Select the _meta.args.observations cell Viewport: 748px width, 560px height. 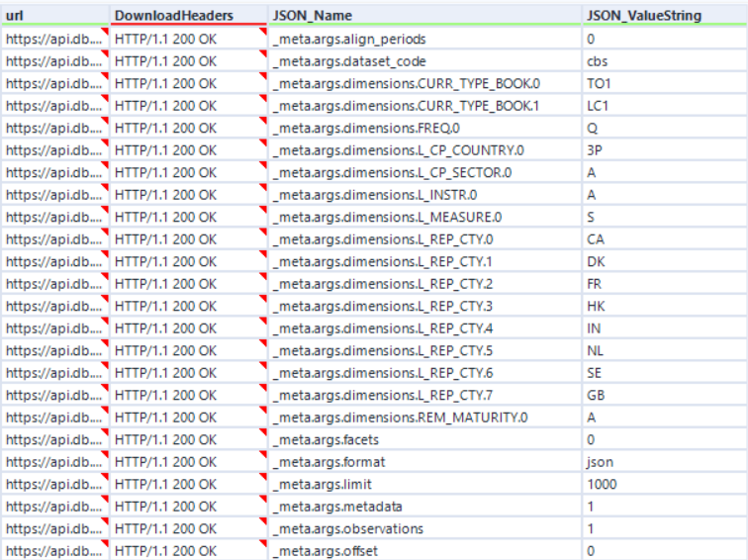[x=424, y=528]
